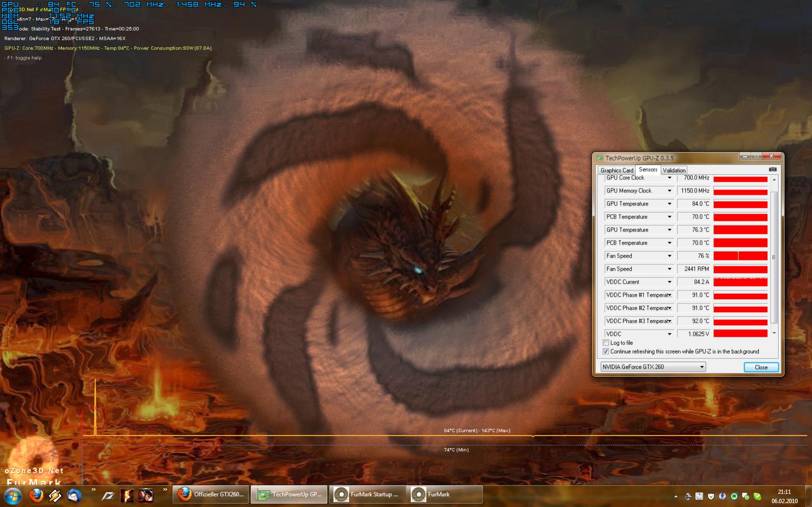Screen dimensions: 812x507
Task: Launch Thunderbird from quick launch
Action: click(74, 495)
